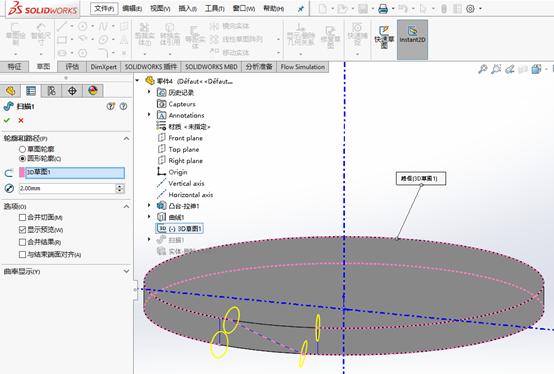Screen dimensions: 554x374
Task: Switch to the Flow Simulation tab
Action: pos(302,67)
